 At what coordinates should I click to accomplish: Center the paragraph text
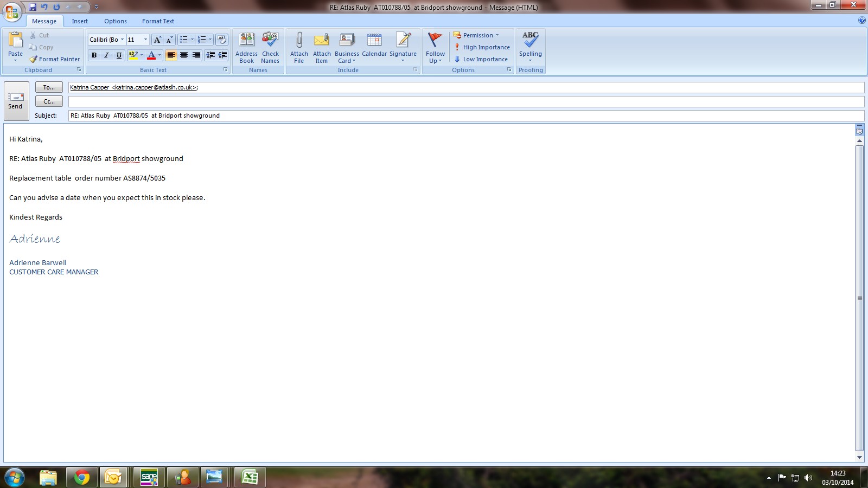[x=184, y=55]
